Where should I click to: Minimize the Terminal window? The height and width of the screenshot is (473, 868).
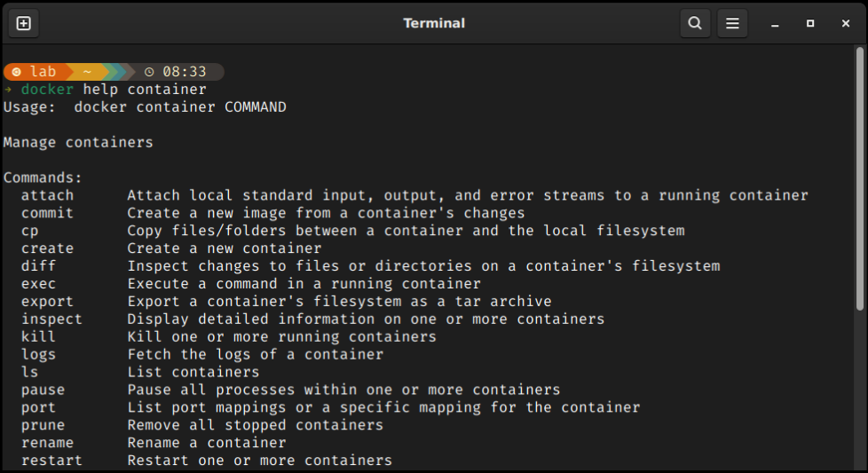click(x=775, y=23)
